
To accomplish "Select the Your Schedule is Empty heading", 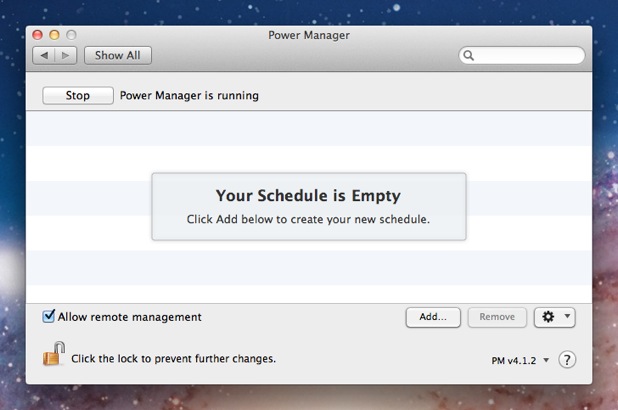I will click(308, 196).
